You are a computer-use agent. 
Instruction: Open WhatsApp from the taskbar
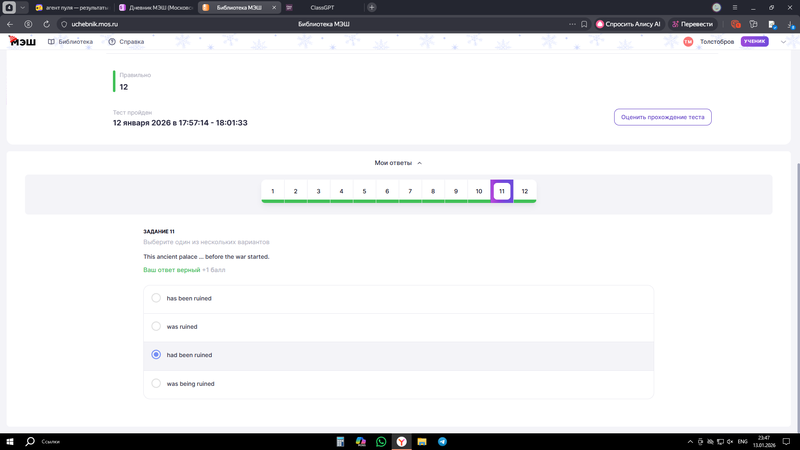(x=381, y=441)
